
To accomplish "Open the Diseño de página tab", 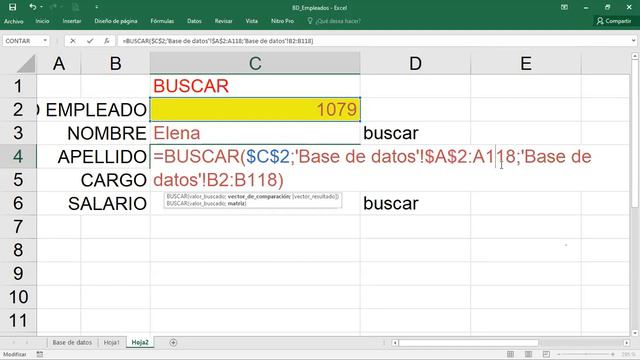I will click(116, 21).
